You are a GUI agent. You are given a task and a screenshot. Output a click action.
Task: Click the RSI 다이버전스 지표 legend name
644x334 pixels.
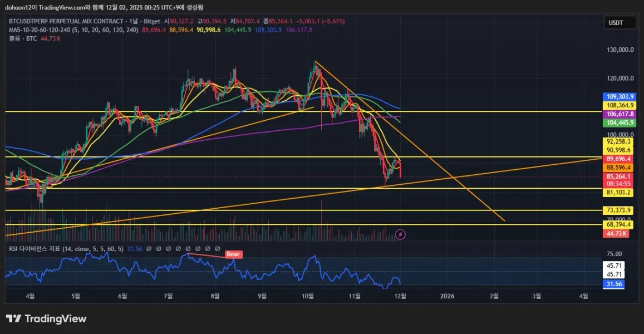tap(66, 249)
